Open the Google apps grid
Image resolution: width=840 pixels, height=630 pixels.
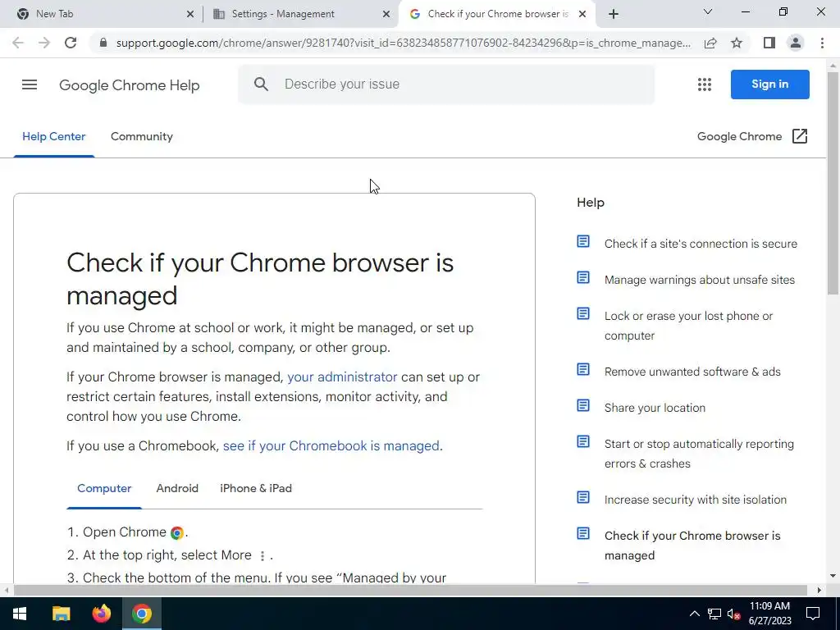point(705,84)
